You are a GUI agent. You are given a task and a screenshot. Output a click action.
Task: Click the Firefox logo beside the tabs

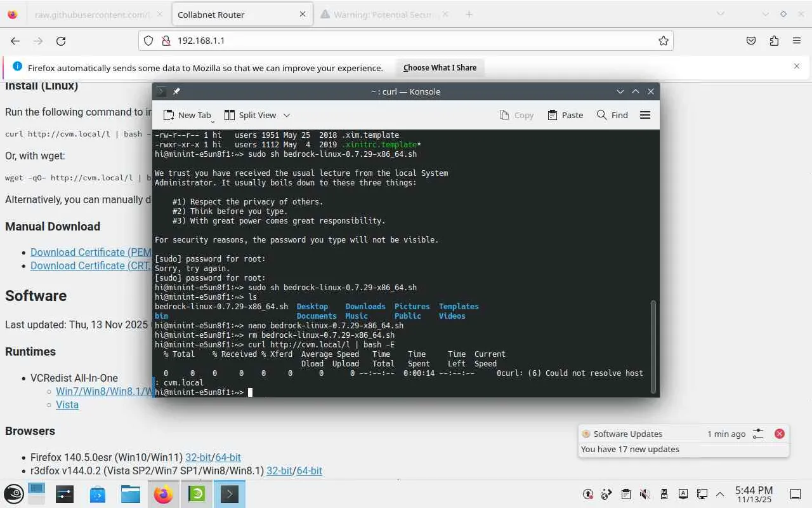pyautogui.click(x=13, y=14)
